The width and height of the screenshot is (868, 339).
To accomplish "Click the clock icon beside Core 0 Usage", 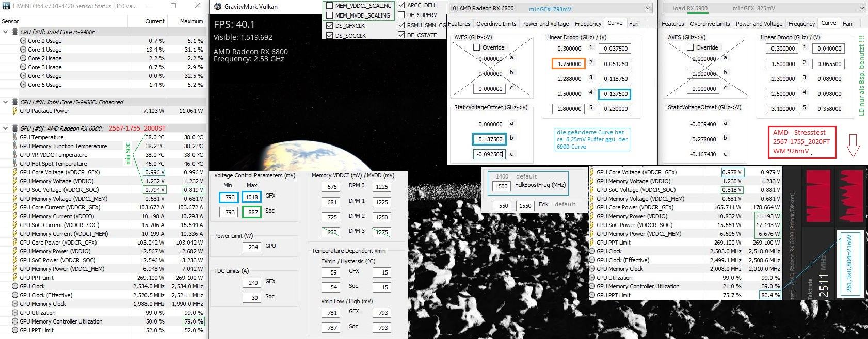I will (x=23, y=41).
